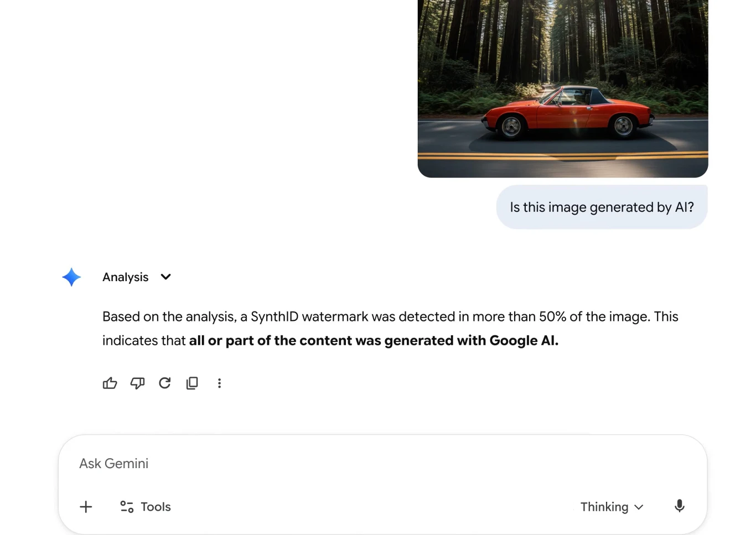Image resolution: width=756 pixels, height=535 pixels.
Task: Copy the response using the copy icon
Action: 192,383
